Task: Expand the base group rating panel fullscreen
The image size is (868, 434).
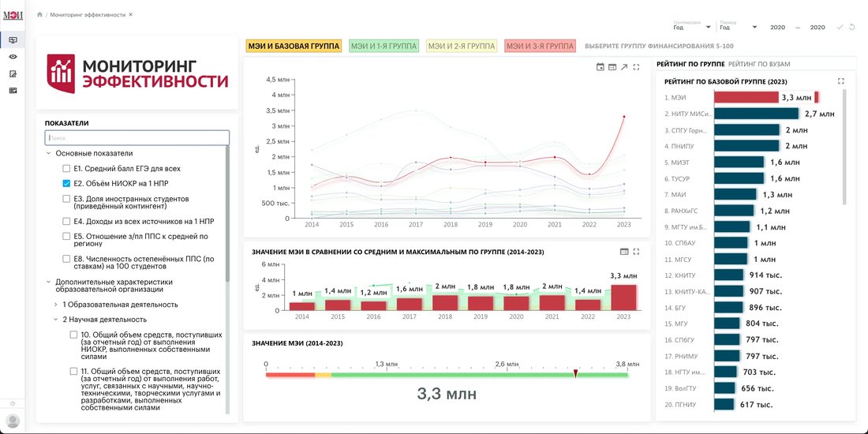Action: coord(841,81)
